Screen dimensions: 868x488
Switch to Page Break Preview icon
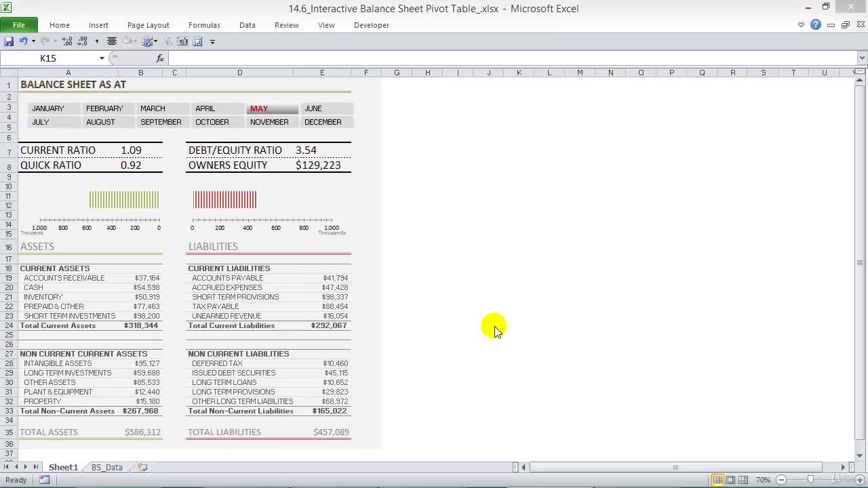tap(743, 480)
